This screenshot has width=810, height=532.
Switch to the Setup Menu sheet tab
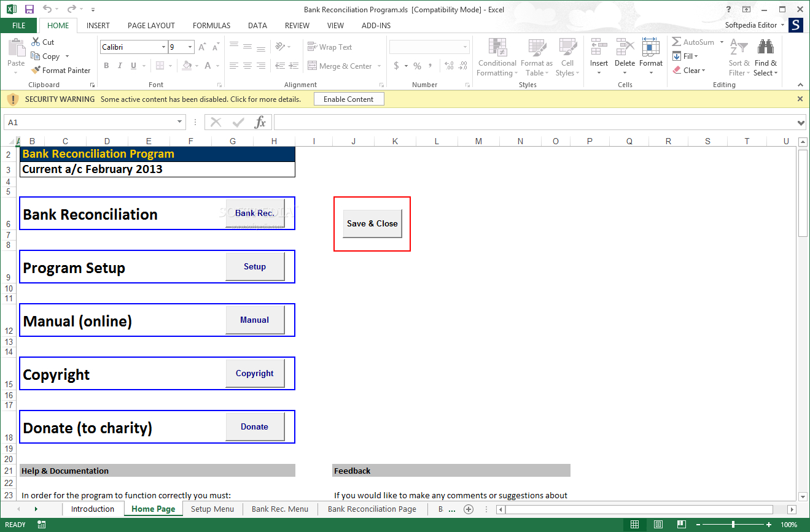212,509
